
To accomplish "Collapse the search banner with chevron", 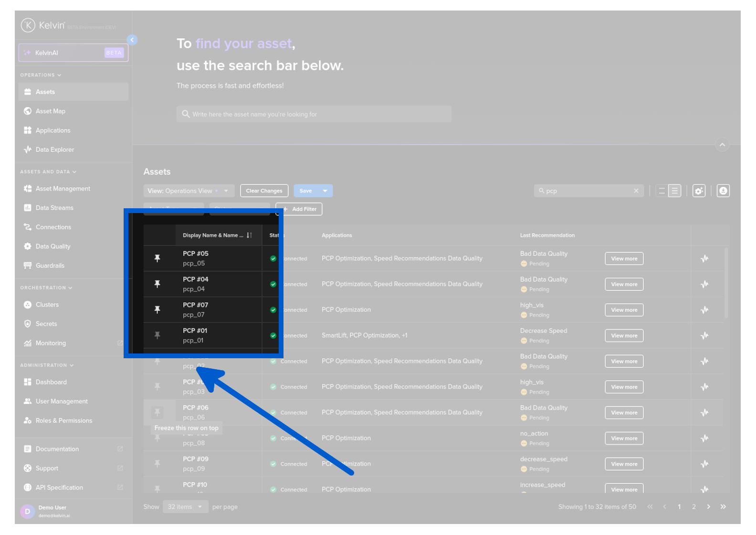I will (x=722, y=145).
